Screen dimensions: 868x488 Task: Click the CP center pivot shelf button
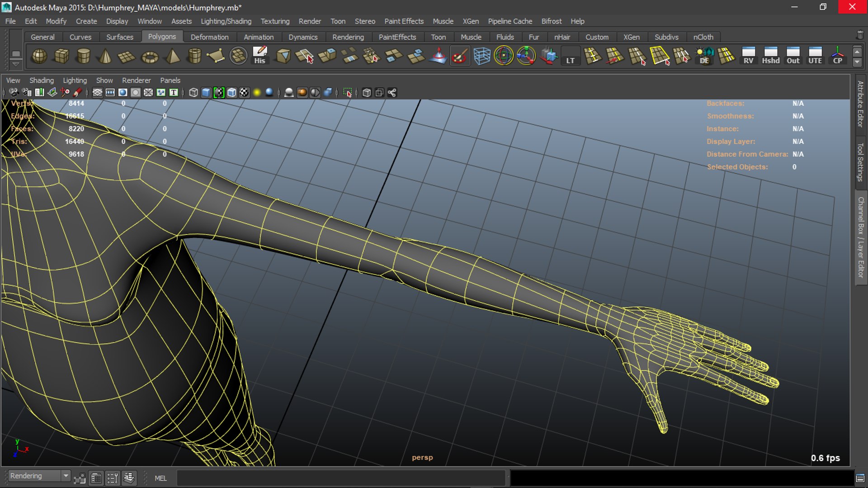[837, 56]
